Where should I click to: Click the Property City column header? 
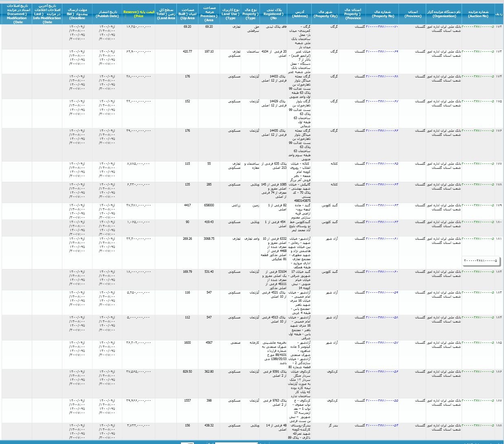coord(326,14)
